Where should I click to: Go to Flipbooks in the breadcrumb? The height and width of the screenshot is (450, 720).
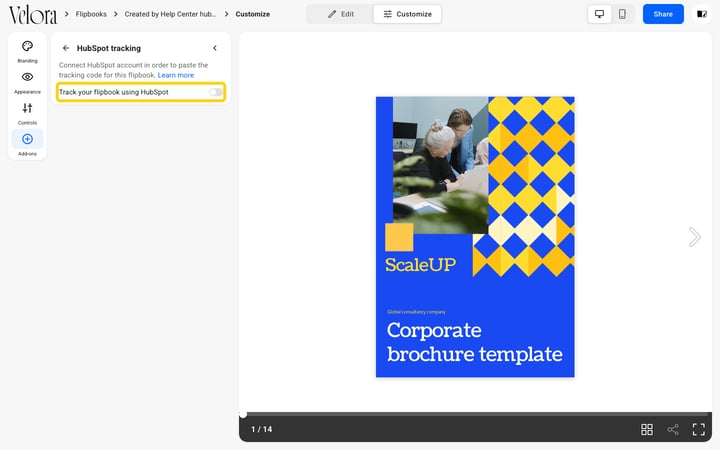tap(91, 14)
